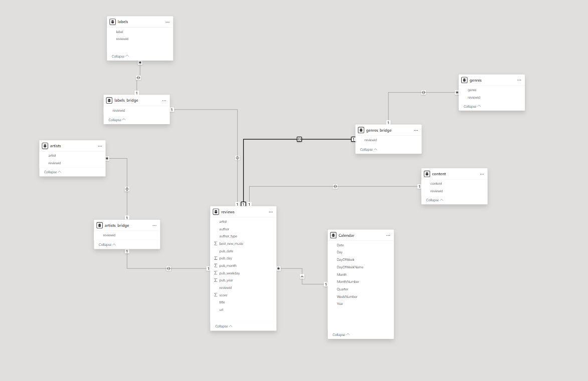Collapse the Calendar table
The width and height of the screenshot is (588, 381).
point(341,335)
